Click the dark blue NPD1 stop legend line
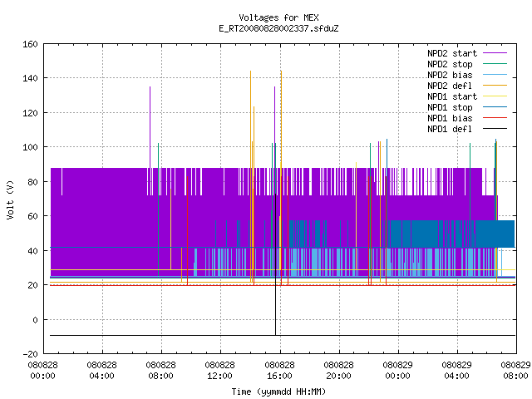The image size is (532, 399). point(495,107)
